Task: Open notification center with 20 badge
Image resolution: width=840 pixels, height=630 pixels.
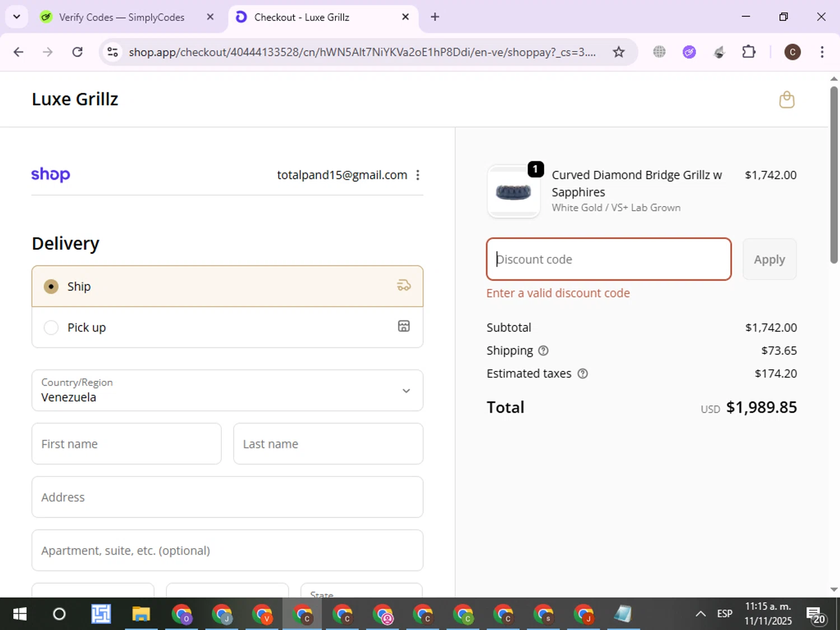Action: point(815,615)
